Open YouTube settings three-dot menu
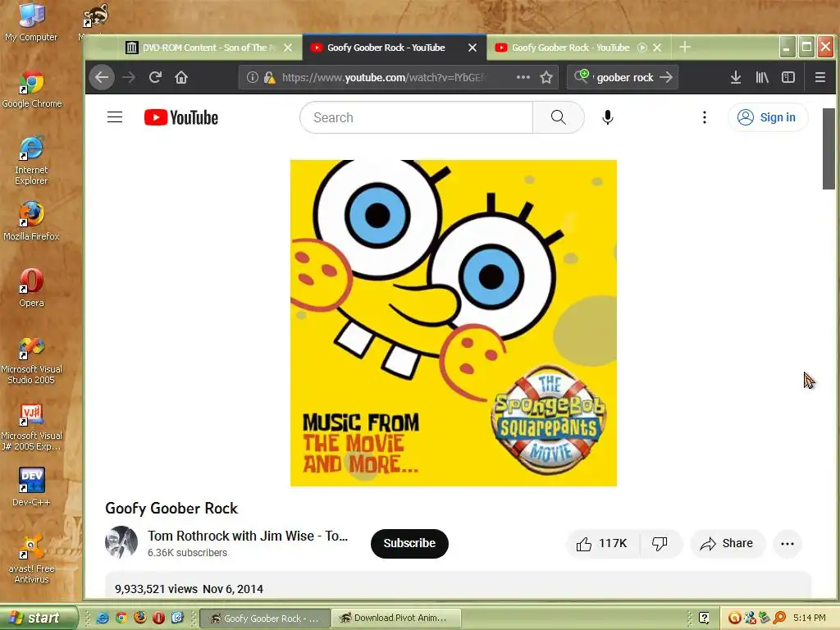The image size is (840, 630). click(x=705, y=117)
